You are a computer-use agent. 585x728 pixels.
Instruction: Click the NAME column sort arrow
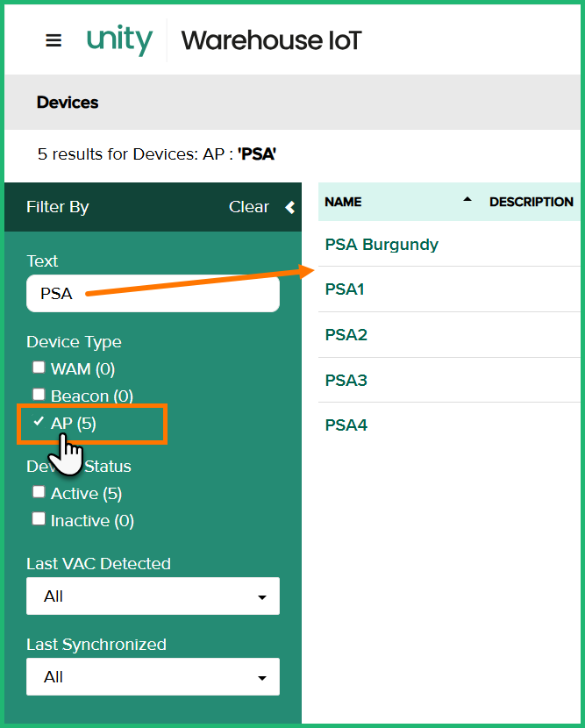467,201
